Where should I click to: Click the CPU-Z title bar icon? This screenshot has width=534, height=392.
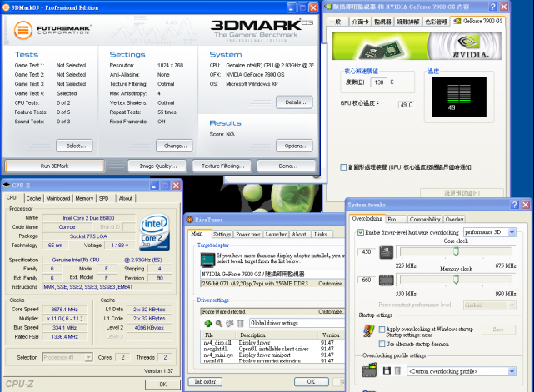coord(7,185)
